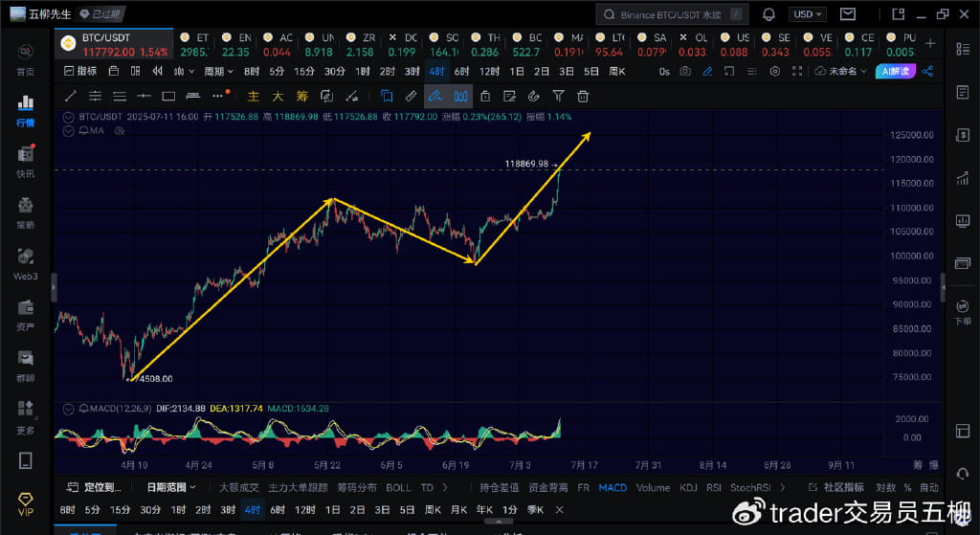Image resolution: width=980 pixels, height=535 pixels.
Task: Expand the 周期 period dropdown
Action: 218,71
